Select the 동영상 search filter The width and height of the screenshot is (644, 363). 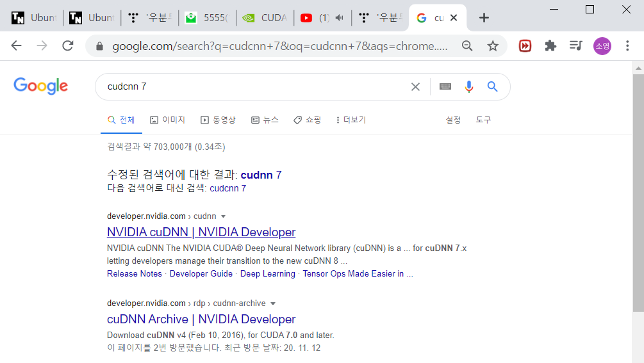point(218,120)
